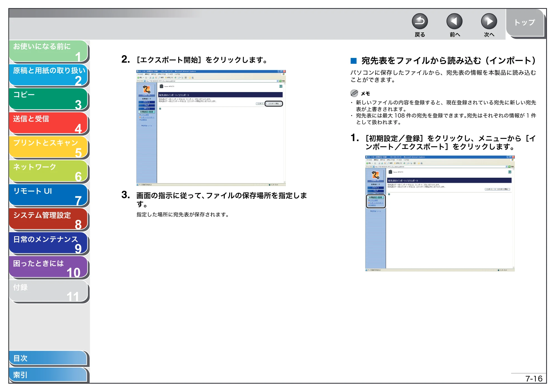Go to previous page with 前へ icon
The height and width of the screenshot is (392, 555).
[x=454, y=21]
